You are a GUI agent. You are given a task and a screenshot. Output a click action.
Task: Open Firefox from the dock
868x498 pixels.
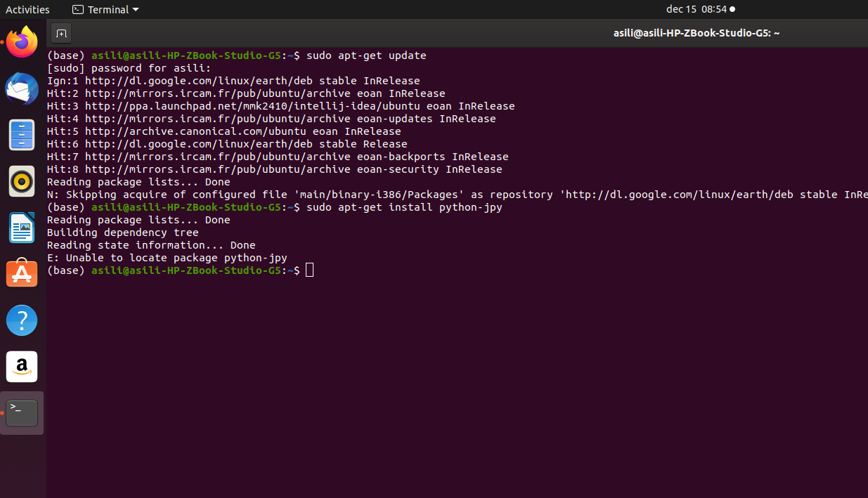pos(22,42)
